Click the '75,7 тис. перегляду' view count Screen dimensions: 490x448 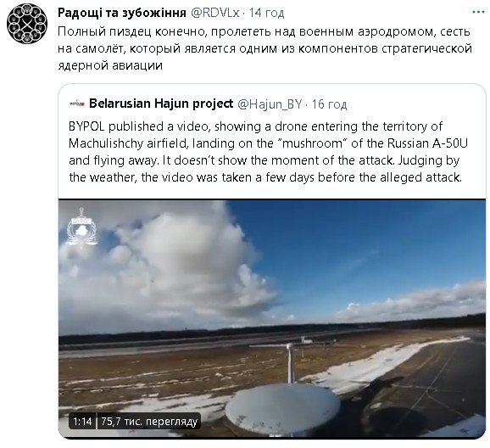149,422
